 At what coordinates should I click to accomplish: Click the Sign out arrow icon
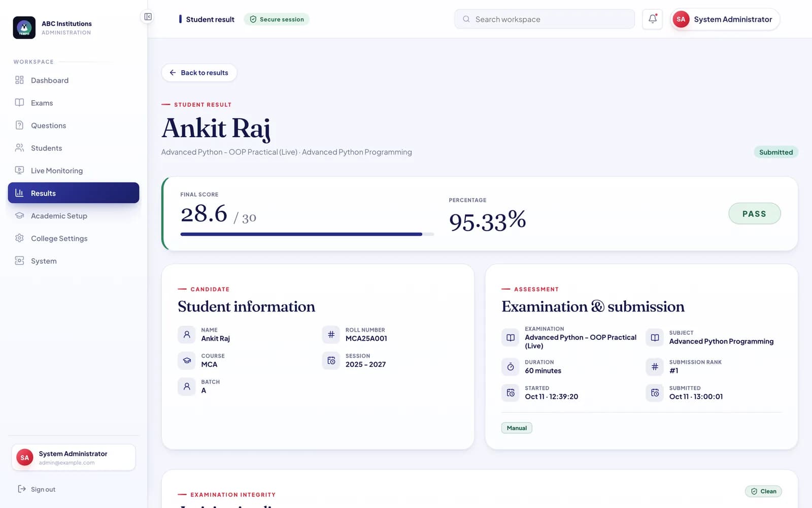[x=22, y=489]
